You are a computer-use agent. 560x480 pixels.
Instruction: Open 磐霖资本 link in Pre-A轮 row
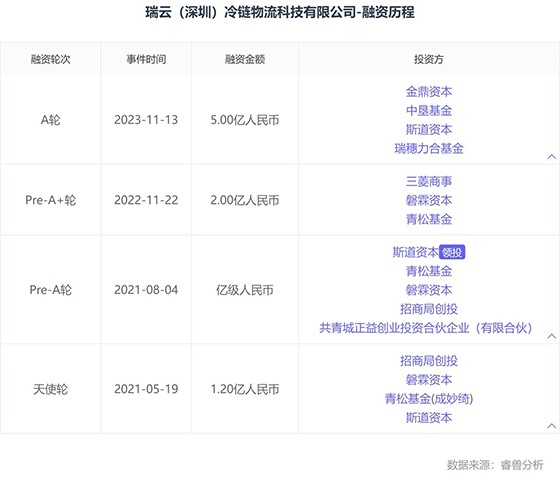(429, 290)
